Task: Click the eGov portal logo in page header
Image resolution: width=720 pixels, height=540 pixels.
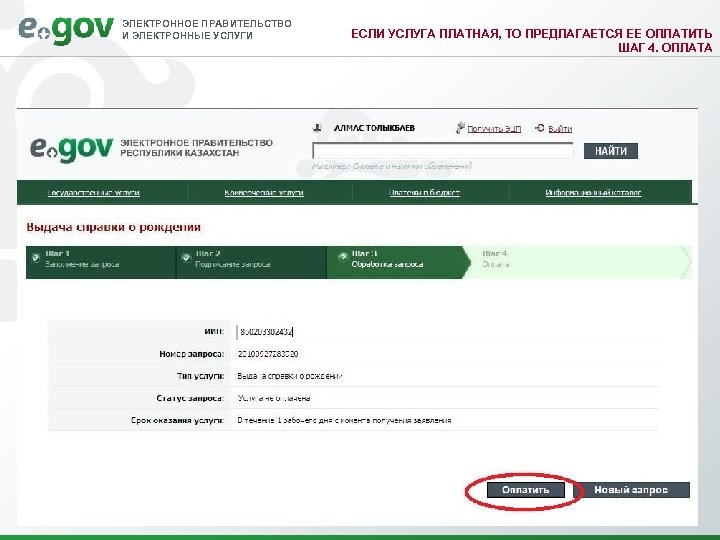Action: (71, 148)
